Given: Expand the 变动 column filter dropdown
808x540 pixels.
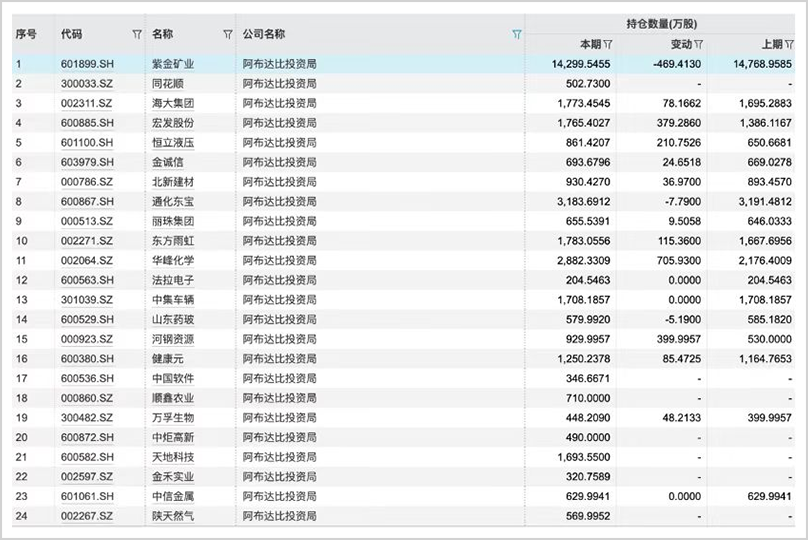Looking at the screenshot, I should click(699, 45).
